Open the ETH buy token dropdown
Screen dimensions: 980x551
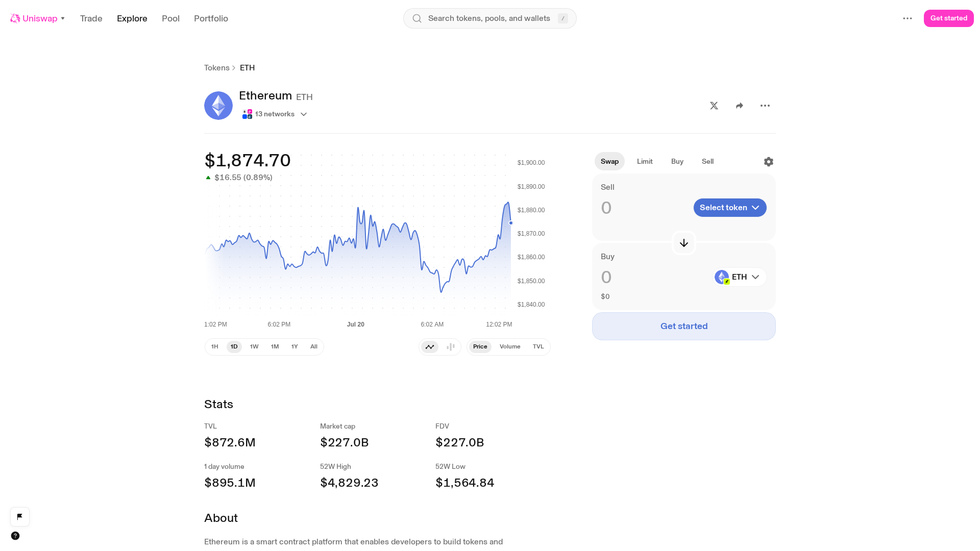click(x=740, y=277)
